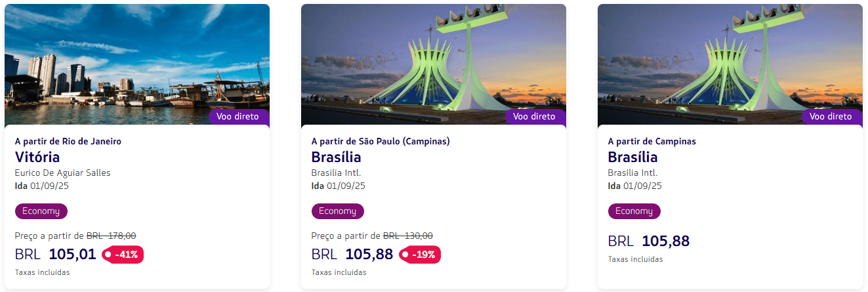
Task: Click the Economy badge on the Vitória card
Action: (41, 211)
